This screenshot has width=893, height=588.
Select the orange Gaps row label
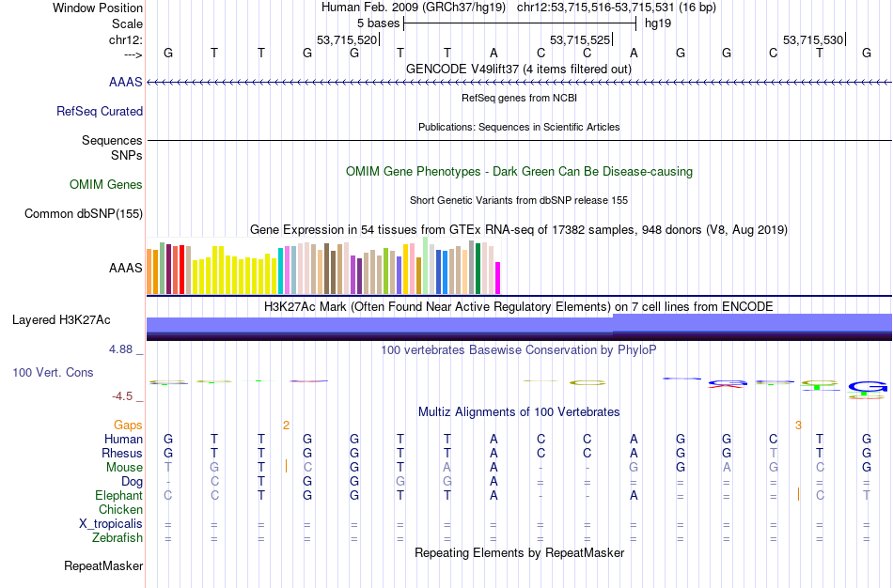tap(128, 426)
